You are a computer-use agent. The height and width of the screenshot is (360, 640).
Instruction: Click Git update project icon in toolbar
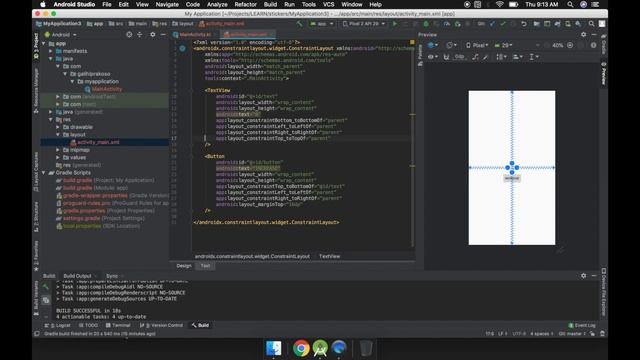493,24
